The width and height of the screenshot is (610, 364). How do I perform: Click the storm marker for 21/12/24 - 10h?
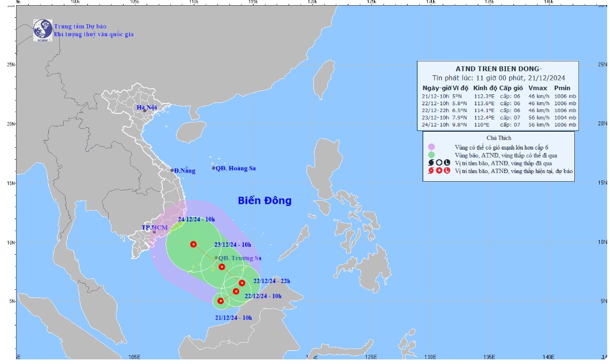[x=221, y=301]
